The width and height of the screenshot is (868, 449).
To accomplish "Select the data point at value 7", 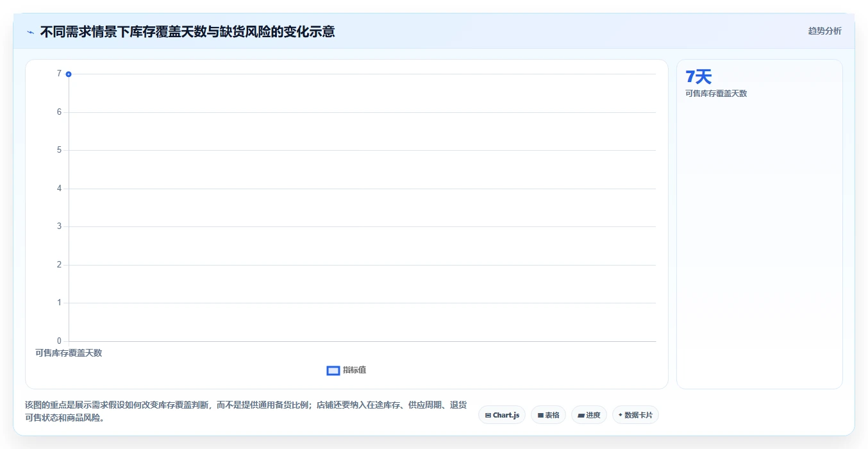I will click(69, 74).
